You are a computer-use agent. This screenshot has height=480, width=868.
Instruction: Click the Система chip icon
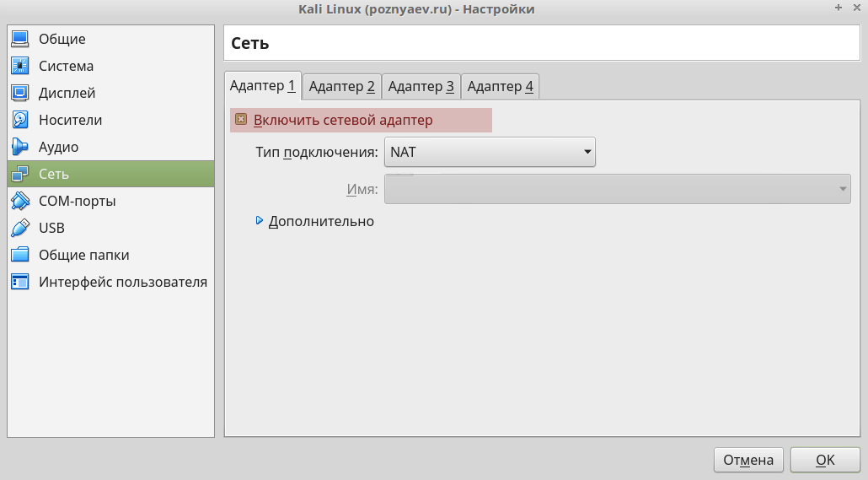(20, 67)
